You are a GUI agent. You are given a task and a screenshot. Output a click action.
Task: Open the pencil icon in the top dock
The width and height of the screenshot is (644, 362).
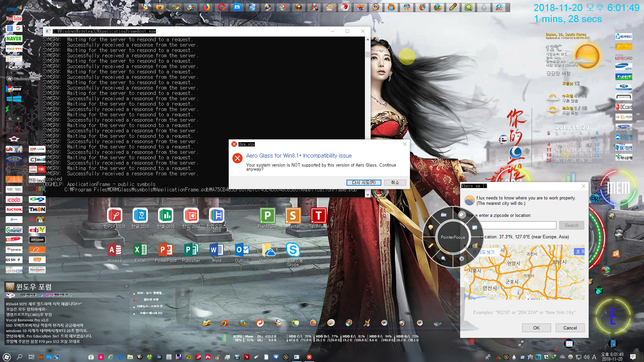(x=453, y=7)
